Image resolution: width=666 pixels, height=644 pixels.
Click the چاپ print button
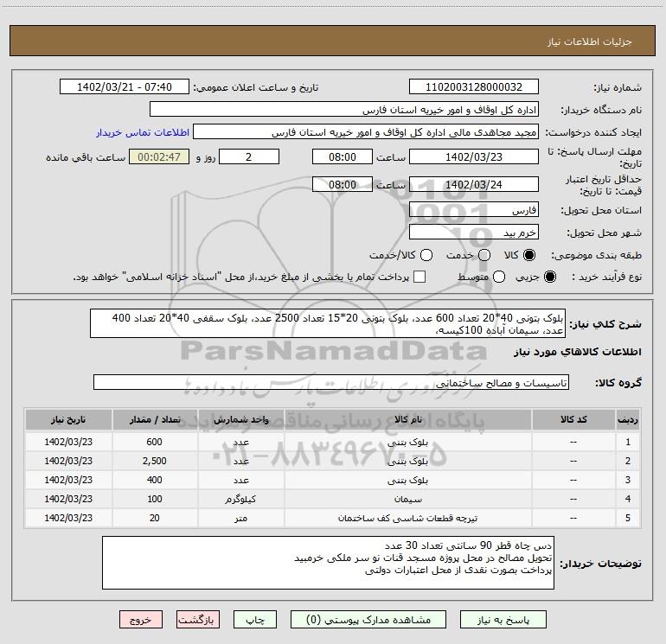pos(255,620)
